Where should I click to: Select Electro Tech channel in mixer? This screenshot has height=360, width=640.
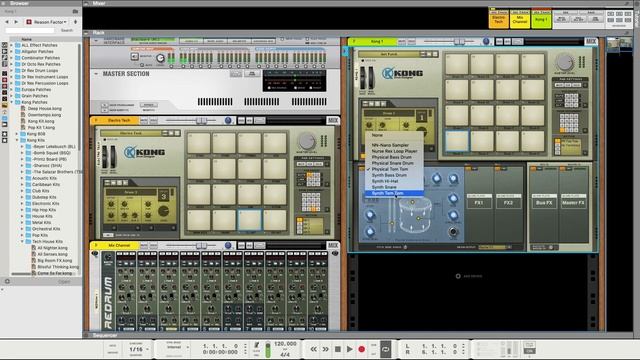pos(499,19)
